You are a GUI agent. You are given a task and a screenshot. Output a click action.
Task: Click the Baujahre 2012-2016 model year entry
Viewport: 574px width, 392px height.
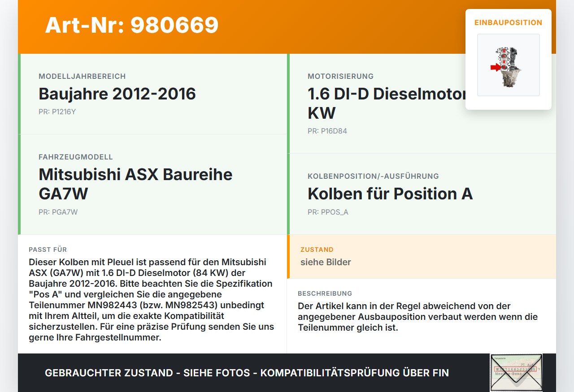coord(117,94)
